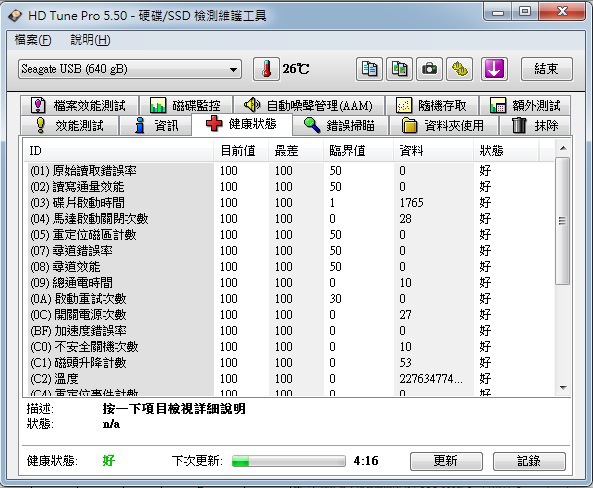Select the (09) 總通電時間 row
Image resolution: width=593 pixels, height=488 pixels.
tap(289, 283)
